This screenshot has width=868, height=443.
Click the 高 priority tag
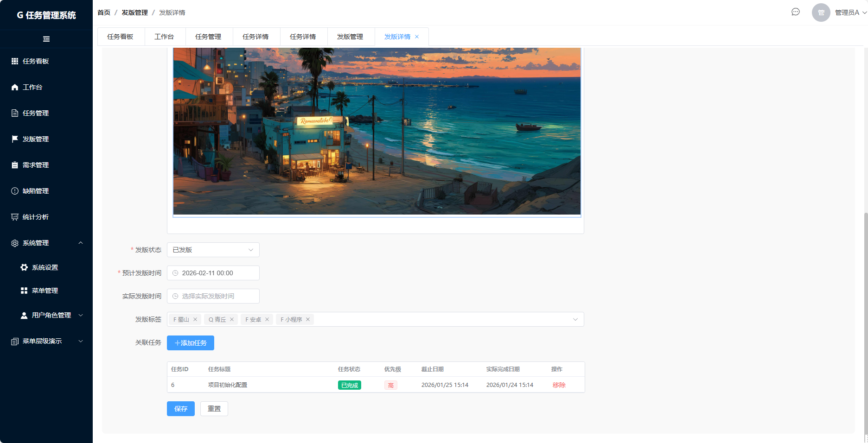(x=391, y=385)
